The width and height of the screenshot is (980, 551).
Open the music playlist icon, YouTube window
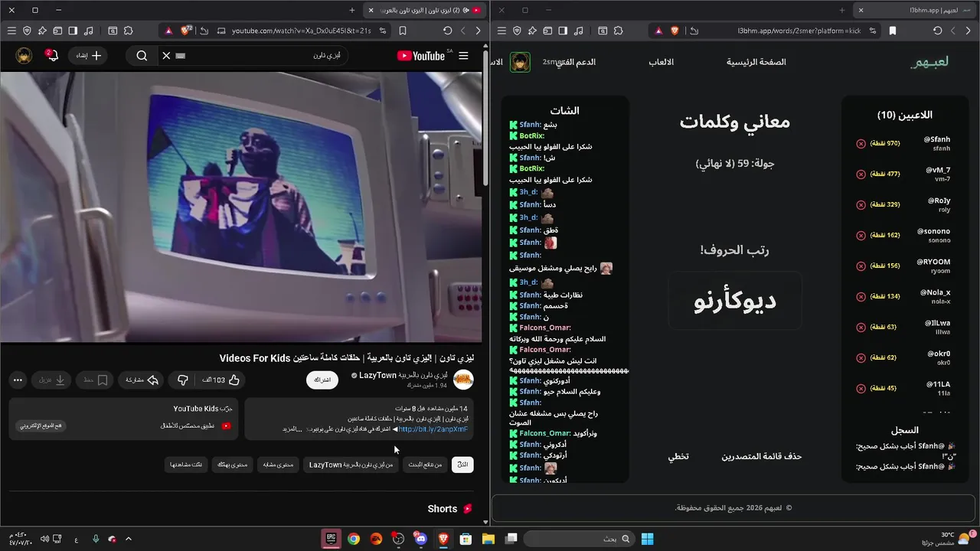coord(88,31)
